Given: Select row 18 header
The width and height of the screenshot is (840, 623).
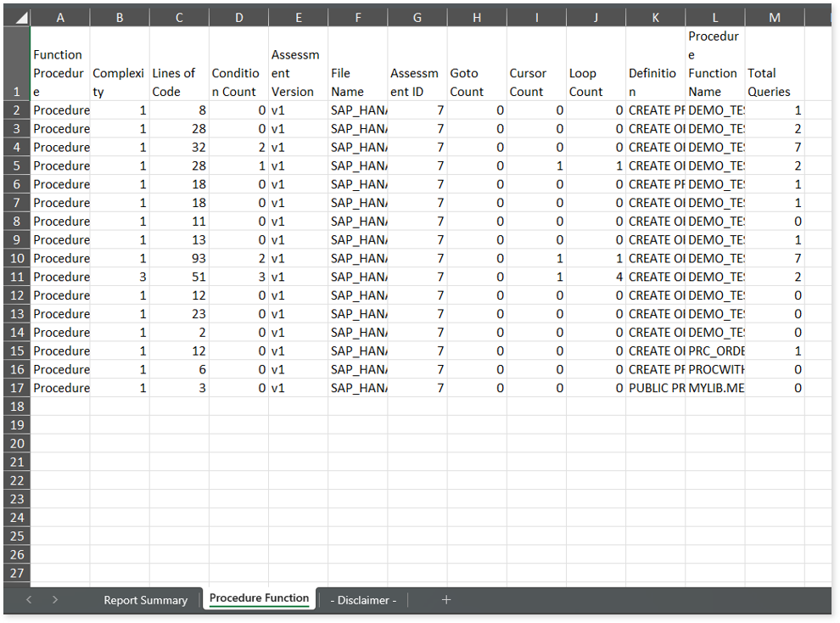Looking at the screenshot, I should click(17, 407).
